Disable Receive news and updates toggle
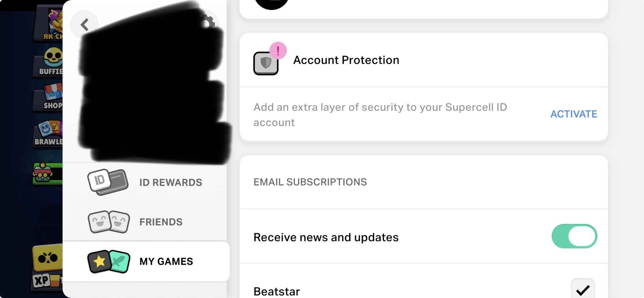This screenshot has height=298, width=644. click(x=574, y=236)
